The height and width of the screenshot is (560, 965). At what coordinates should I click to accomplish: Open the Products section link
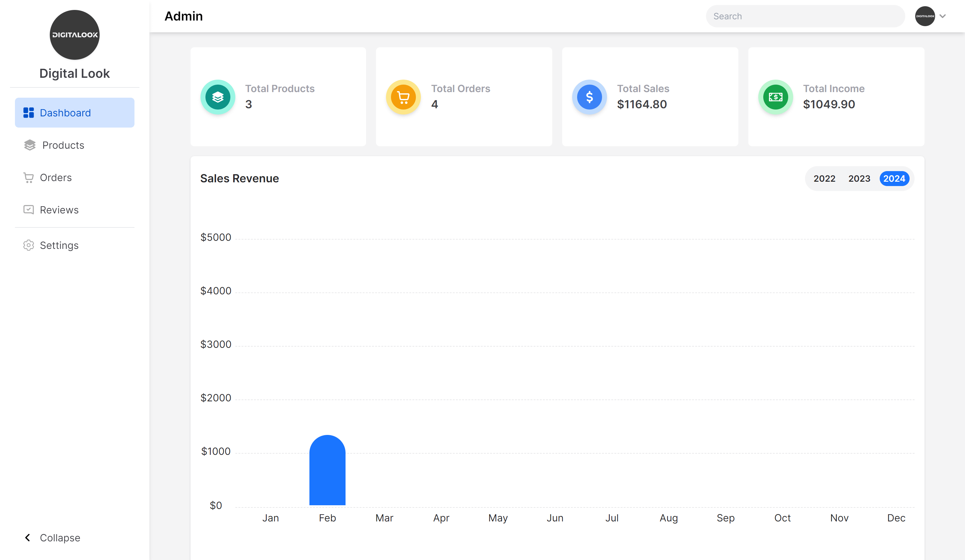tap(63, 145)
